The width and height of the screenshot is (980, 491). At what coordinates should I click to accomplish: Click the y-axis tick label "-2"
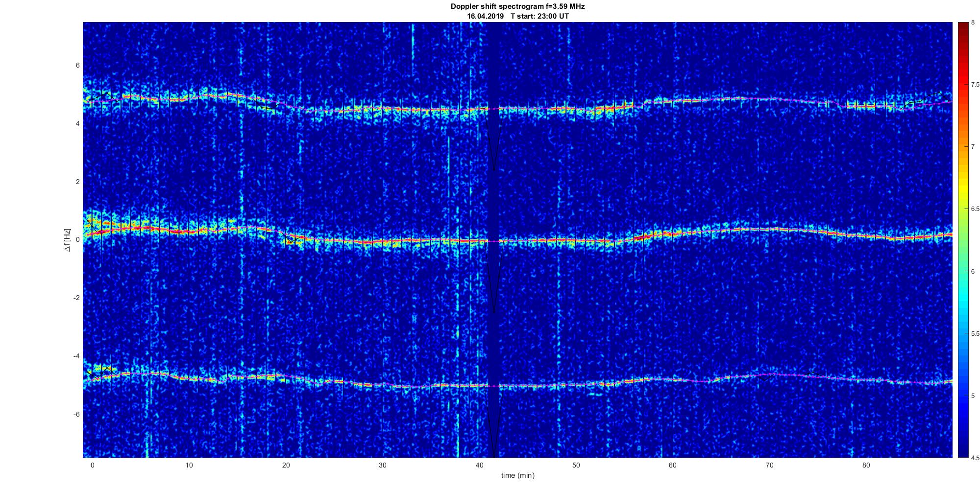pyautogui.click(x=76, y=298)
